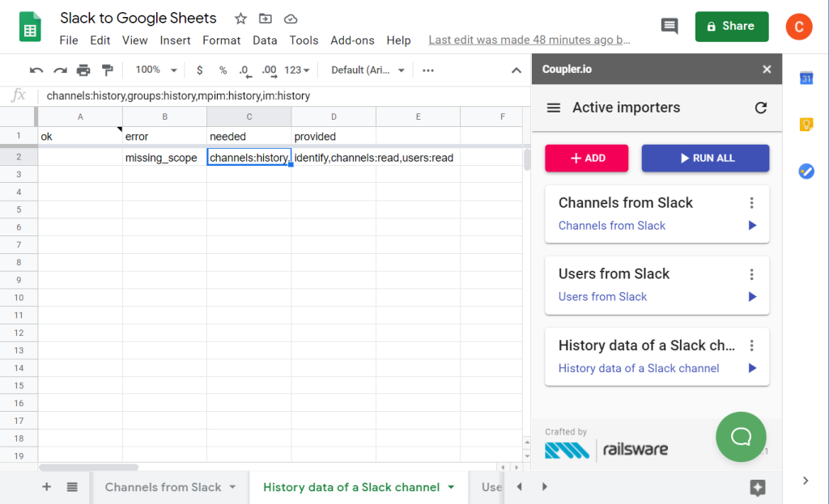Click the Print icon in the toolbar
Image resolution: width=829 pixels, height=504 pixels.
click(83, 70)
